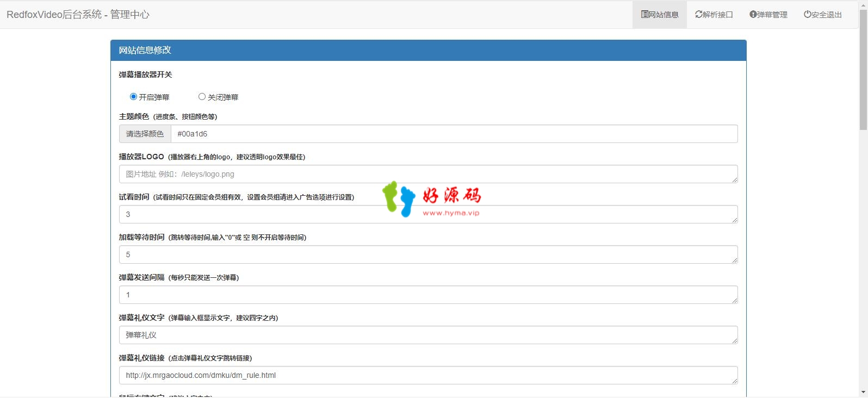Click the RedfoxVideo后台系统 - 管理中心 brand link

(78, 15)
